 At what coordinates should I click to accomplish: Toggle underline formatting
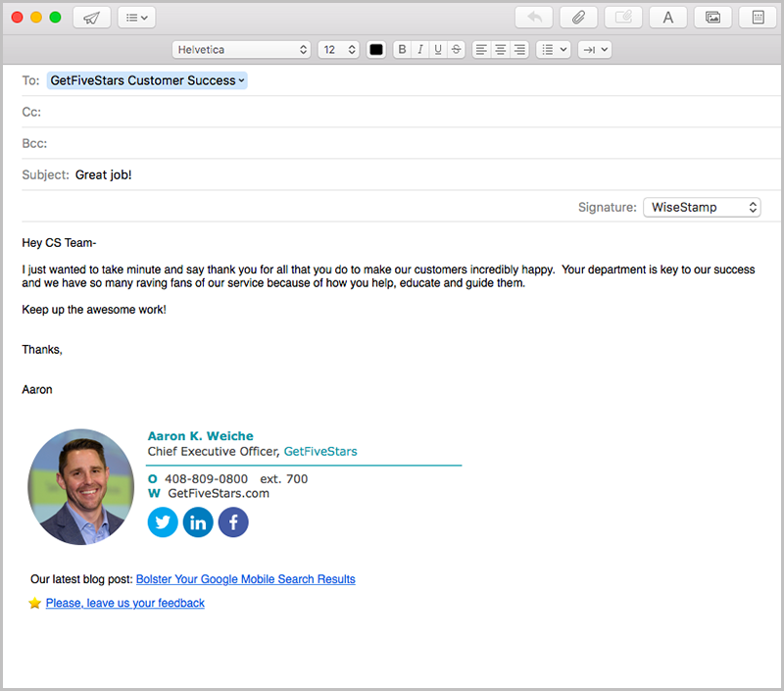click(x=438, y=50)
